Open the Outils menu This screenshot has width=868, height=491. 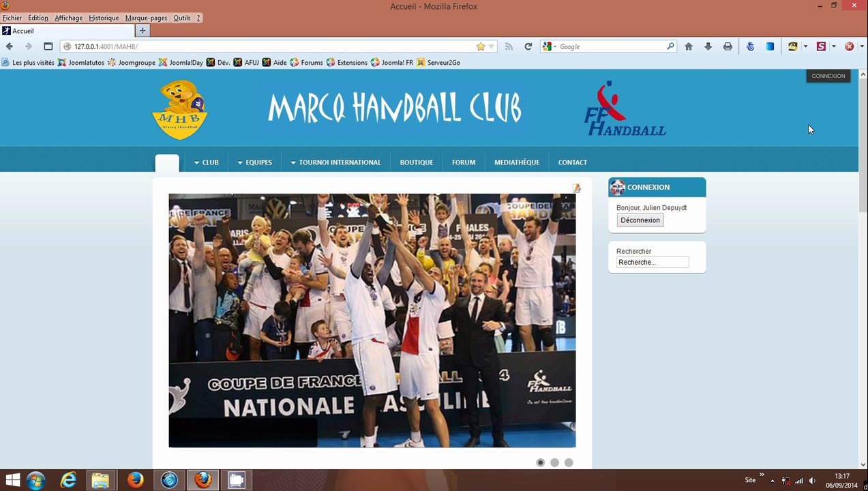point(182,18)
